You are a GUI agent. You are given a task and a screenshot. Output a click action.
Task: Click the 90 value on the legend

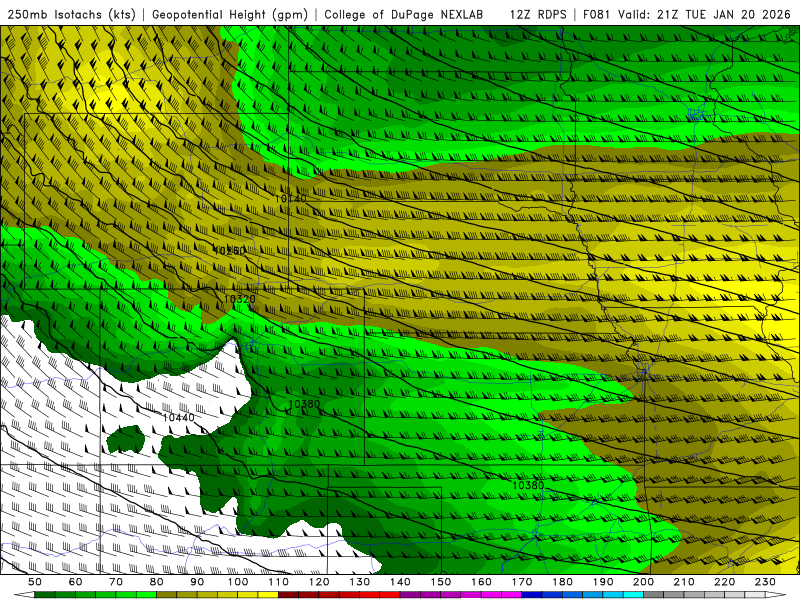[197, 582]
